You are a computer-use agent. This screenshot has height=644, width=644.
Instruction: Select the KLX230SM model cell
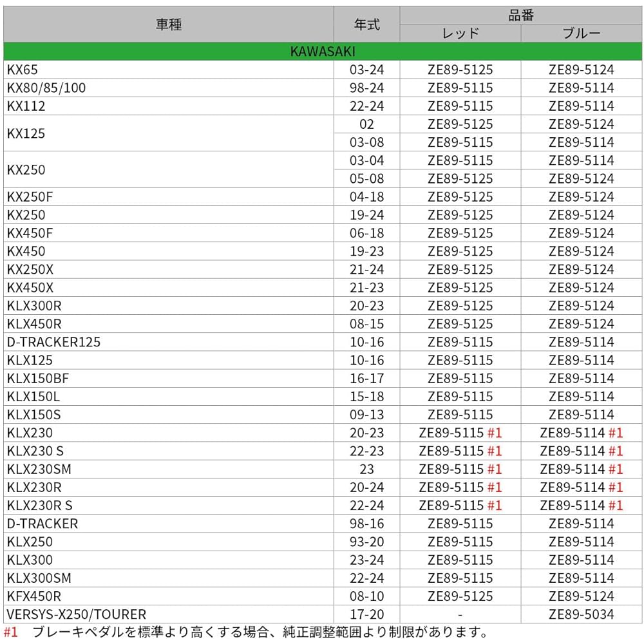168,469
